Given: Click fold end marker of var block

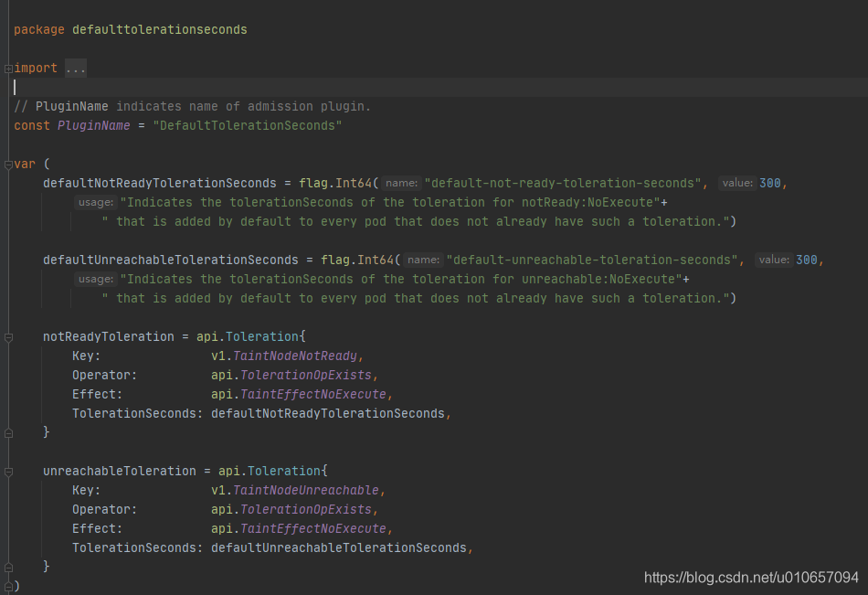Looking at the screenshot, I should [8, 586].
